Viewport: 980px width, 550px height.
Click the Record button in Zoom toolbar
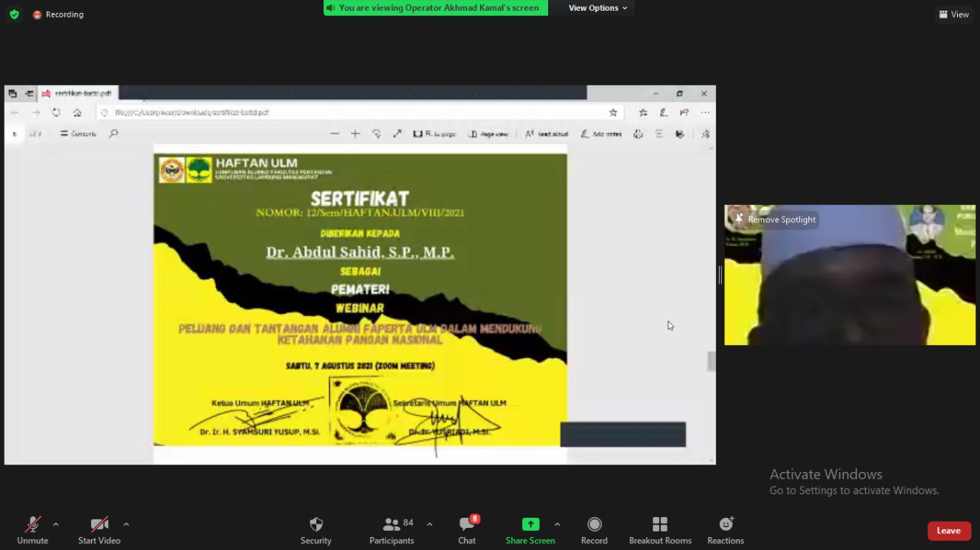[x=594, y=529]
